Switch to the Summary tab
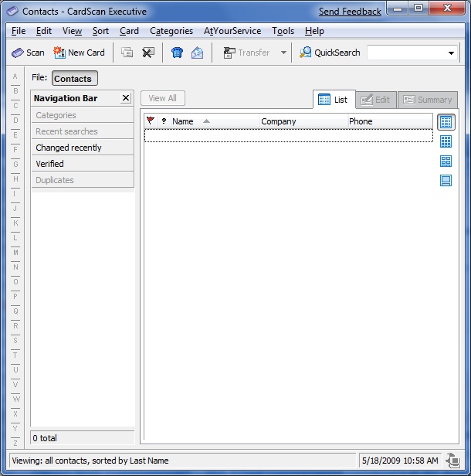Screen dimensions: 471x476 [428, 100]
